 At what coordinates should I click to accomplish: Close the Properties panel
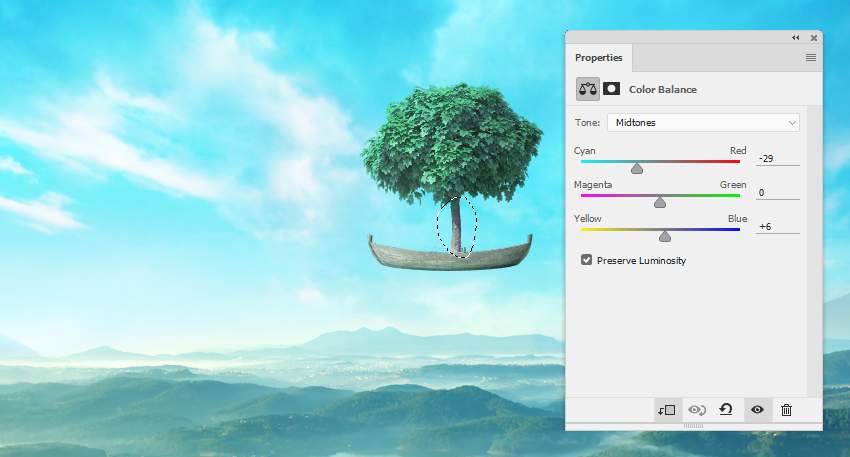[814, 37]
